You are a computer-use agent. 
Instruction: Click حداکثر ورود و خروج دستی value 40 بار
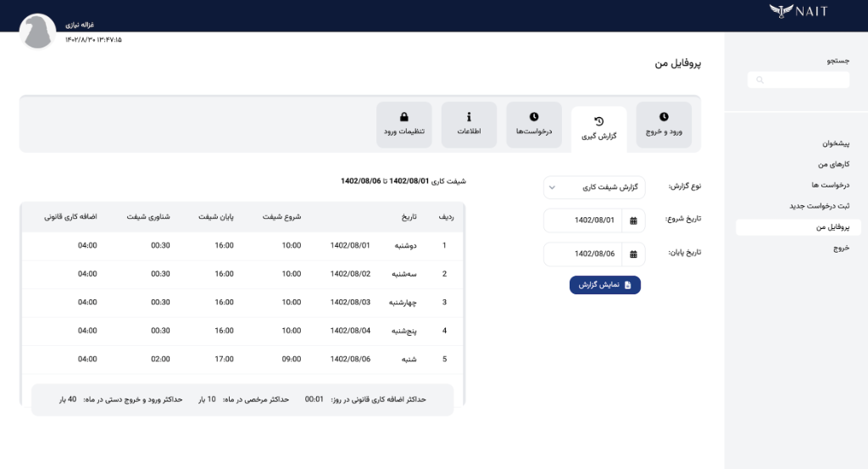(x=68, y=399)
